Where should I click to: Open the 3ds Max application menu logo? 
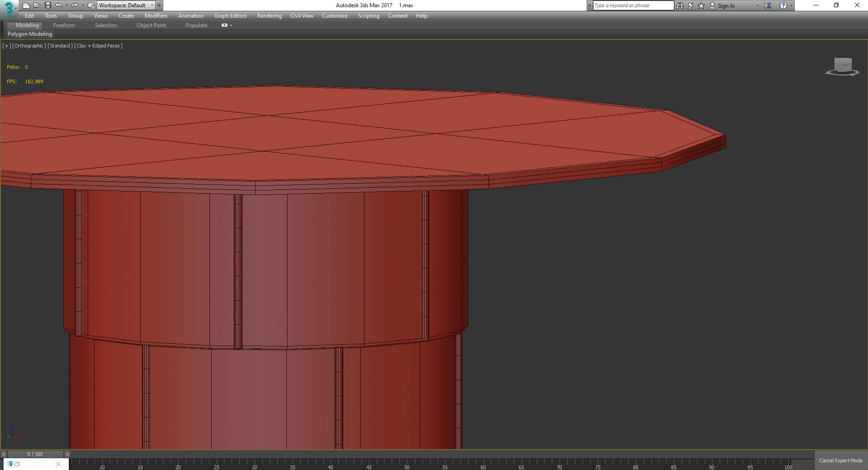point(9,9)
